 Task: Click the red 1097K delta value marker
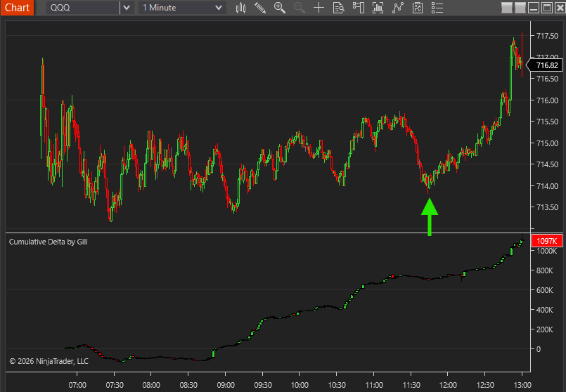click(546, 241)
